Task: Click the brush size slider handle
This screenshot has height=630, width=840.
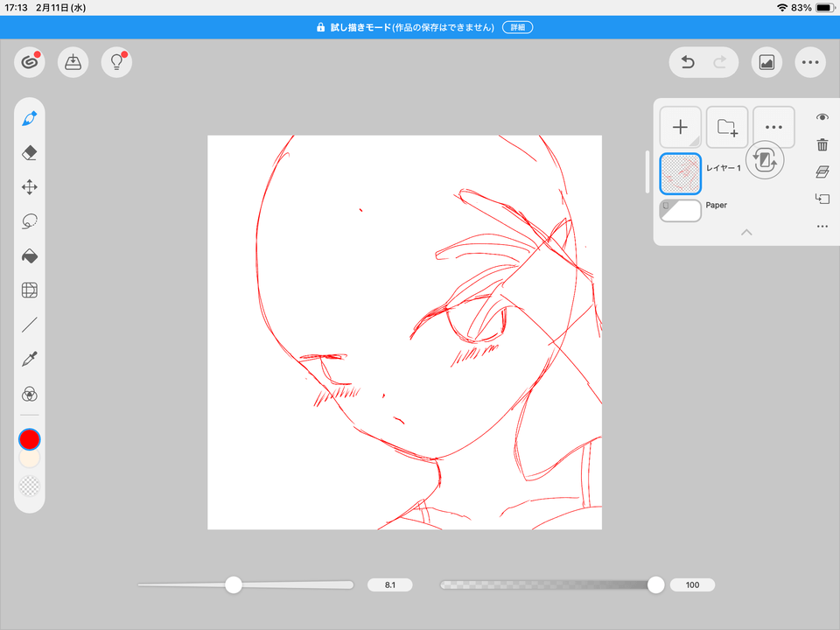Action: [234, 584]
